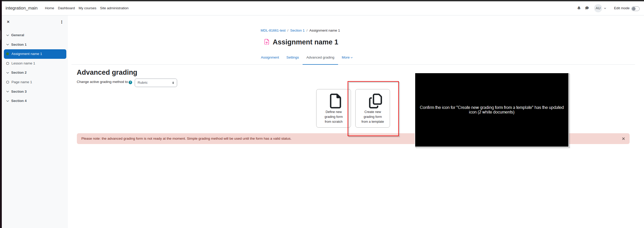
Task: Go to Home in top navigation
Action: [x=49, y=8]
